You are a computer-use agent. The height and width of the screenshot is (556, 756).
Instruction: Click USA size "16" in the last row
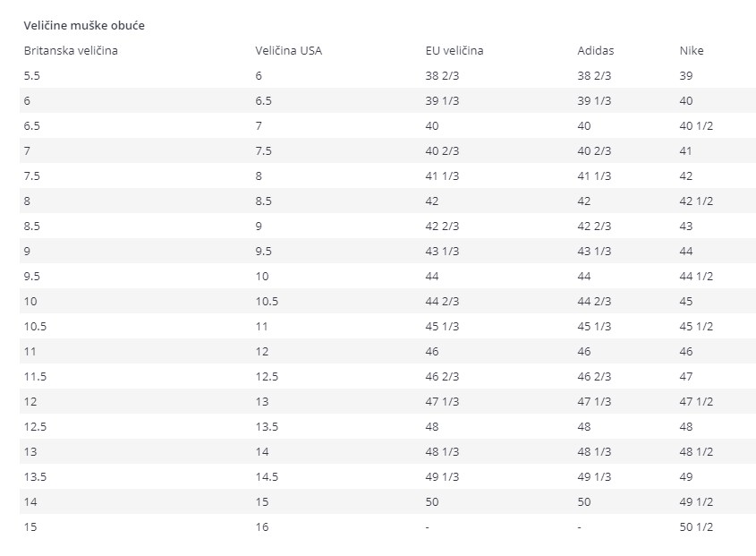(262, 526)
